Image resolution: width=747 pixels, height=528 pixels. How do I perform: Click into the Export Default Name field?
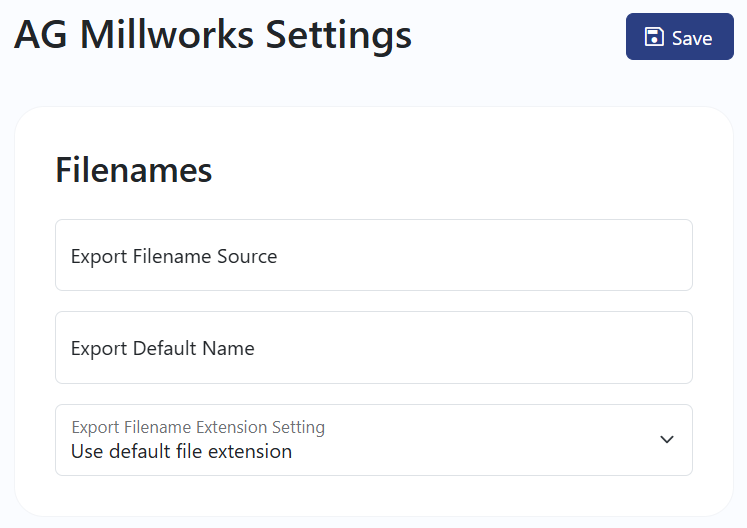[x=374, y=348]
